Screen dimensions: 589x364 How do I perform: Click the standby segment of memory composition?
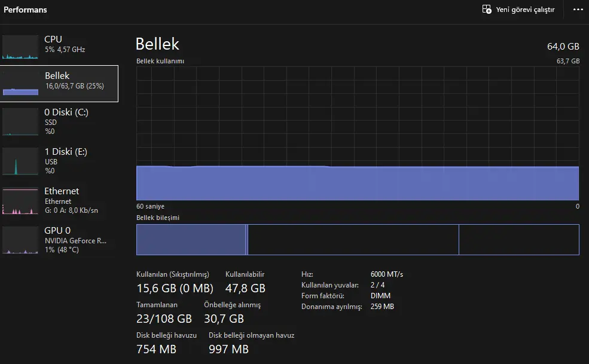coord(353,240)
